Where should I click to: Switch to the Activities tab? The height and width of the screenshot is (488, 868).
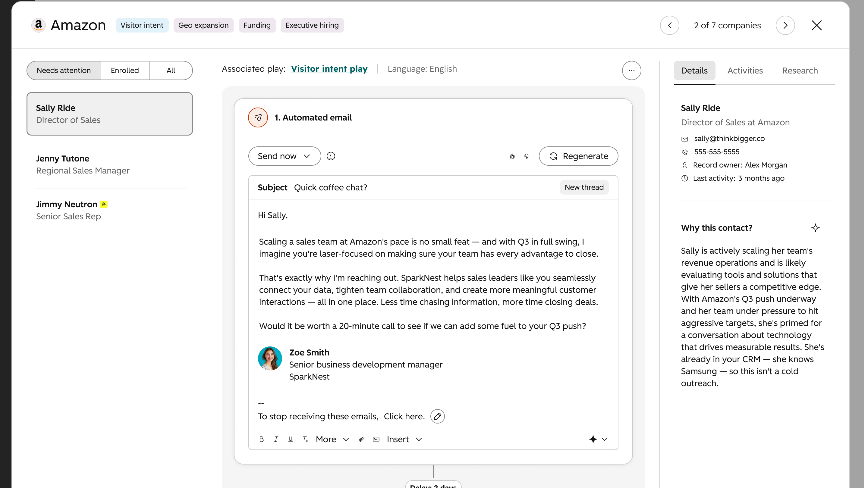pyautogui.click(x=745, y=71)
